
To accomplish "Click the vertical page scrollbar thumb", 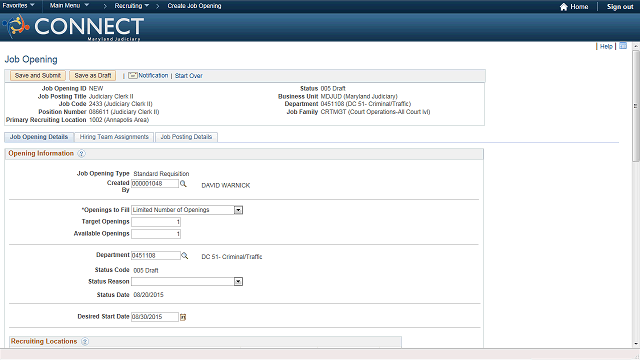I will pos(636,106).
